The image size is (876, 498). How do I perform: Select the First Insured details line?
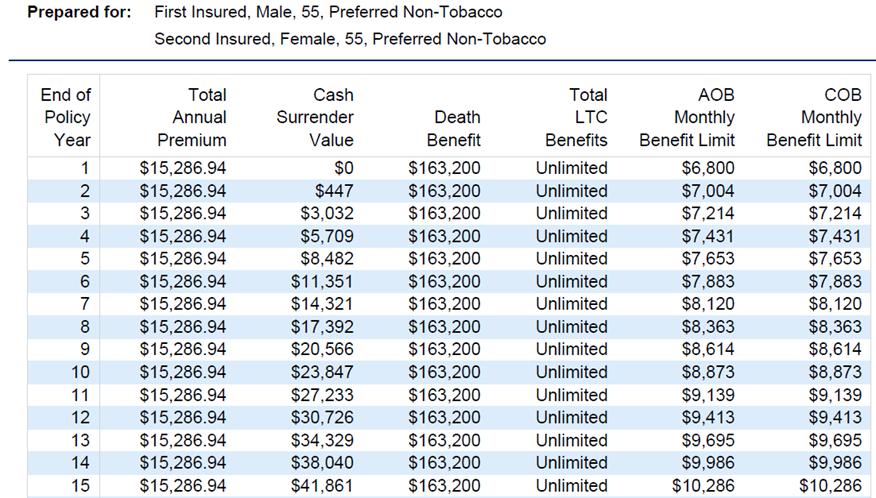tap(328, 13)
